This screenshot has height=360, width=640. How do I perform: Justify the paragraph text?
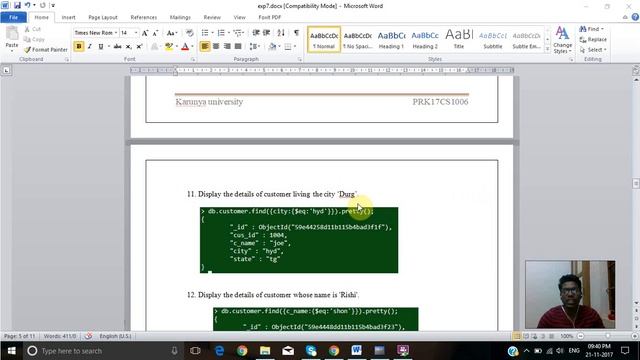[238, 47]
